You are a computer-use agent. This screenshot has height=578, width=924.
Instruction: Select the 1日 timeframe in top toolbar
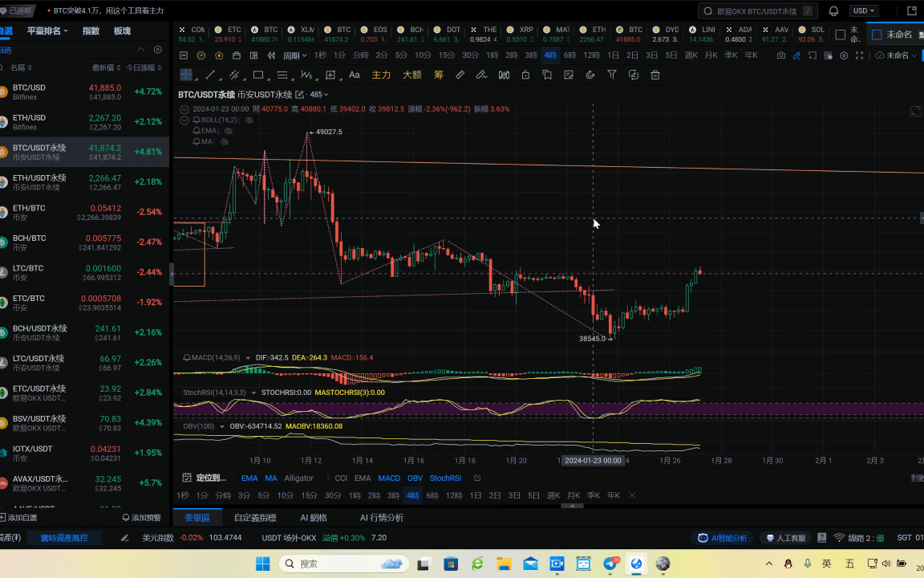[x=613, y=55]
